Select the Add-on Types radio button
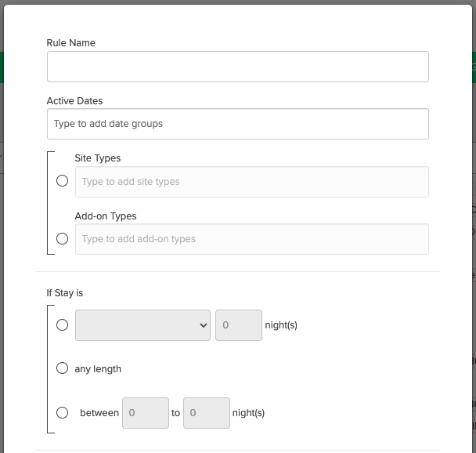 (x=63, y=239)
